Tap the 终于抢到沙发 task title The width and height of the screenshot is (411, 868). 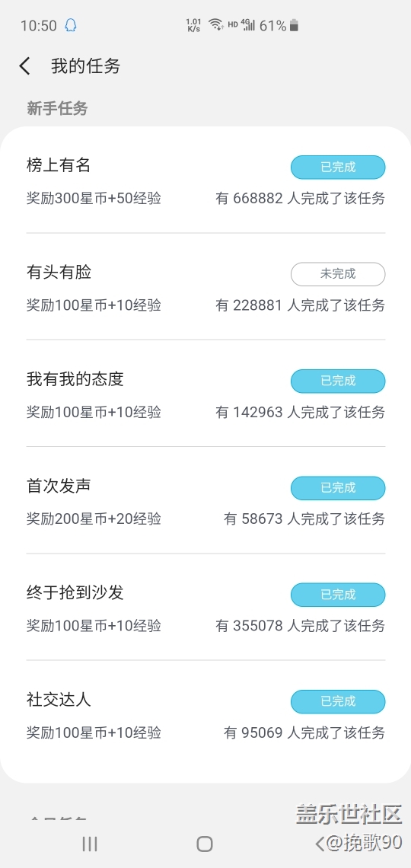tap(75, 592)
